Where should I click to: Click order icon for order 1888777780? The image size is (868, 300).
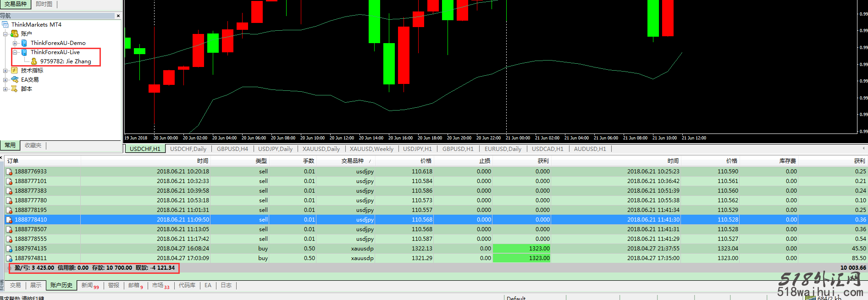(x=9, y=200)
